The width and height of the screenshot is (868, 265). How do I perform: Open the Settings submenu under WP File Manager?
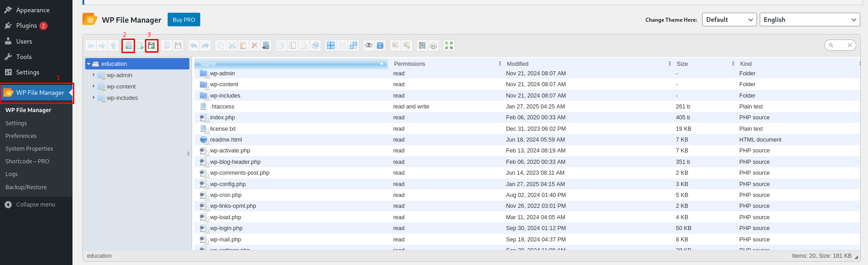point(16,123)
